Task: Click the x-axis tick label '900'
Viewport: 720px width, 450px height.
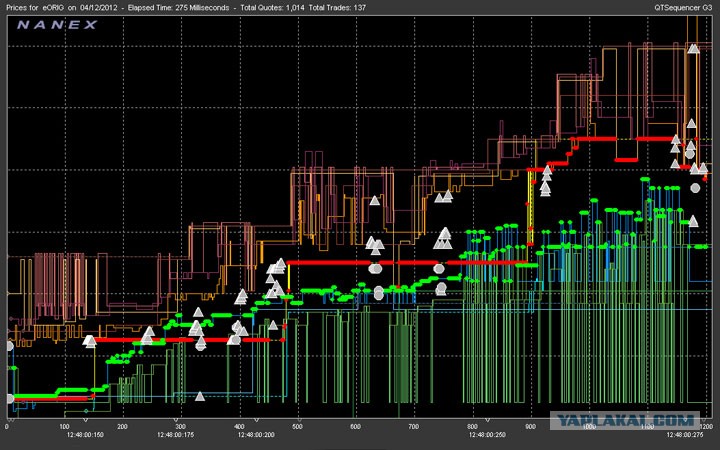Action: (x=530, y=427)
